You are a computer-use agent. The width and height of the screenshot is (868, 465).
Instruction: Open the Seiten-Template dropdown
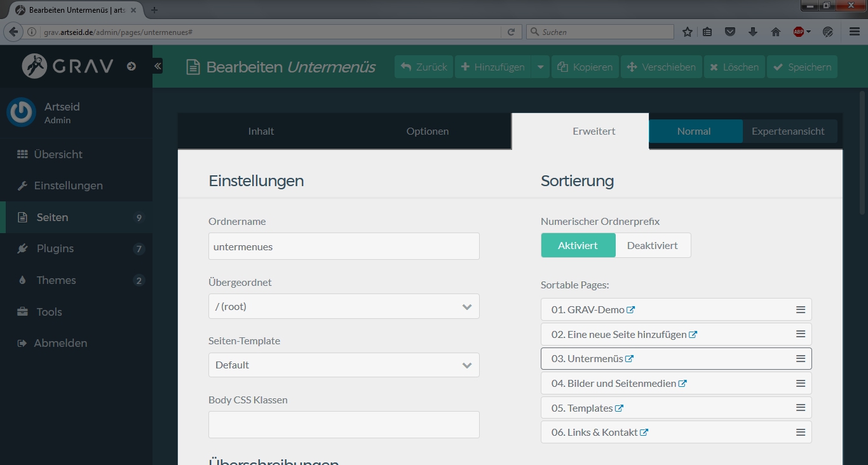tap(344, 365)
